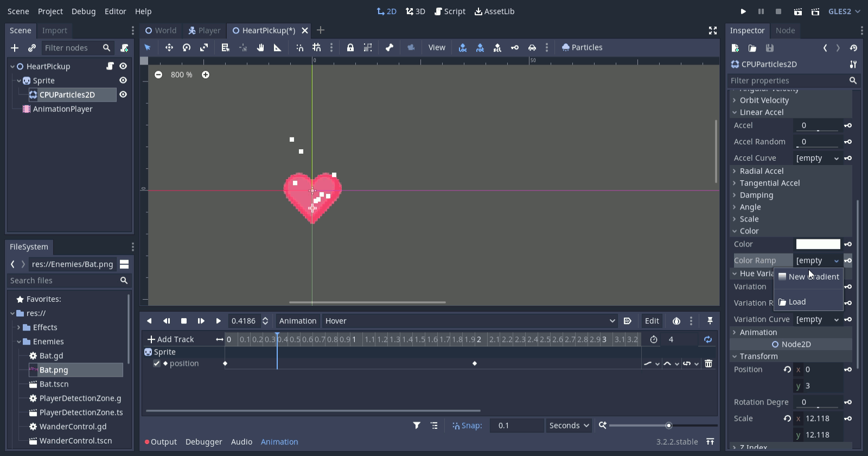Switch to the Player scene tab
This screenshot has width=868, height=456.
coord(205,30)
